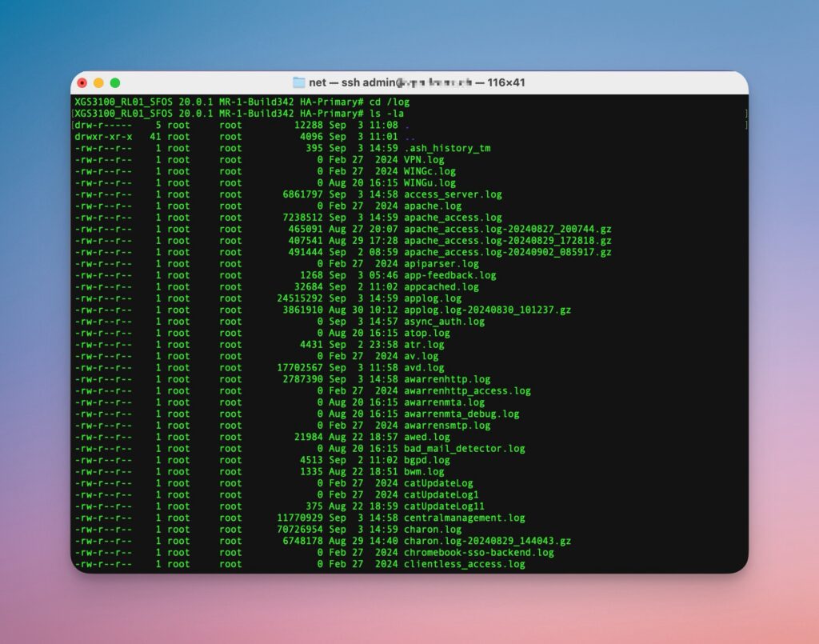This screenshot has width=819, height=644.
Task: Click the yellow minimize button
Action: point(98,82)
